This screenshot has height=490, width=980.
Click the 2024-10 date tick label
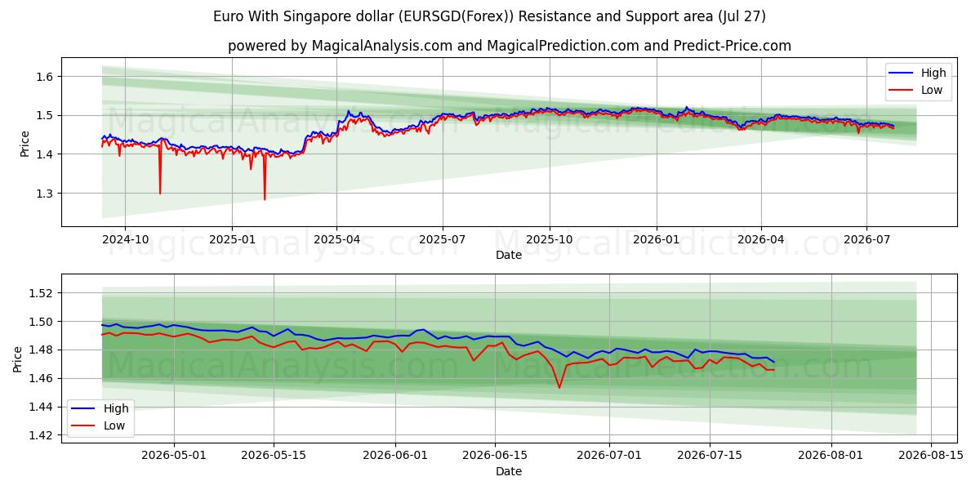coord(125,240)
